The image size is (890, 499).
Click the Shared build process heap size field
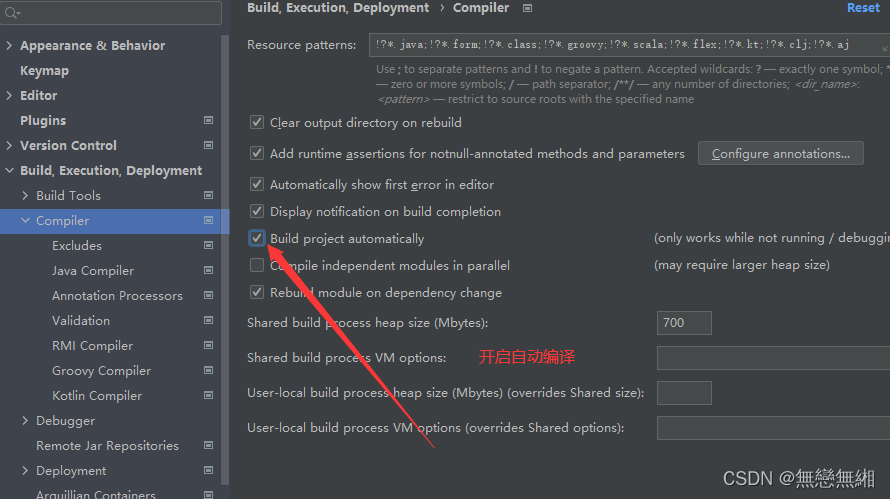[684, 322]
